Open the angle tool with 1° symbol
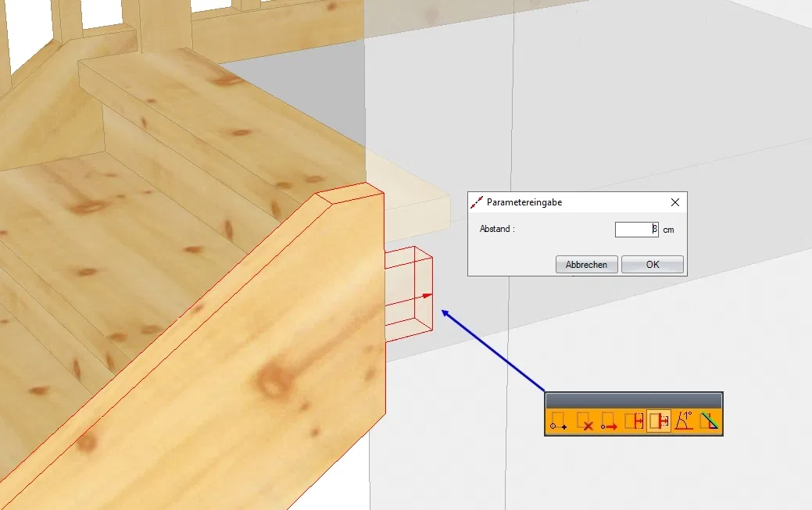This screenshot has width=812, height=510. pos(684,422)
